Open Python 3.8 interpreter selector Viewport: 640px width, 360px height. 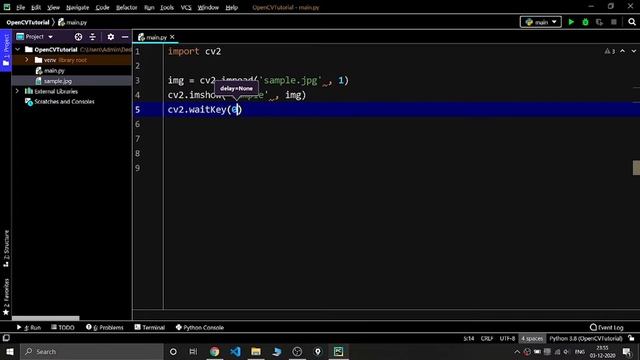pos(585,338)
